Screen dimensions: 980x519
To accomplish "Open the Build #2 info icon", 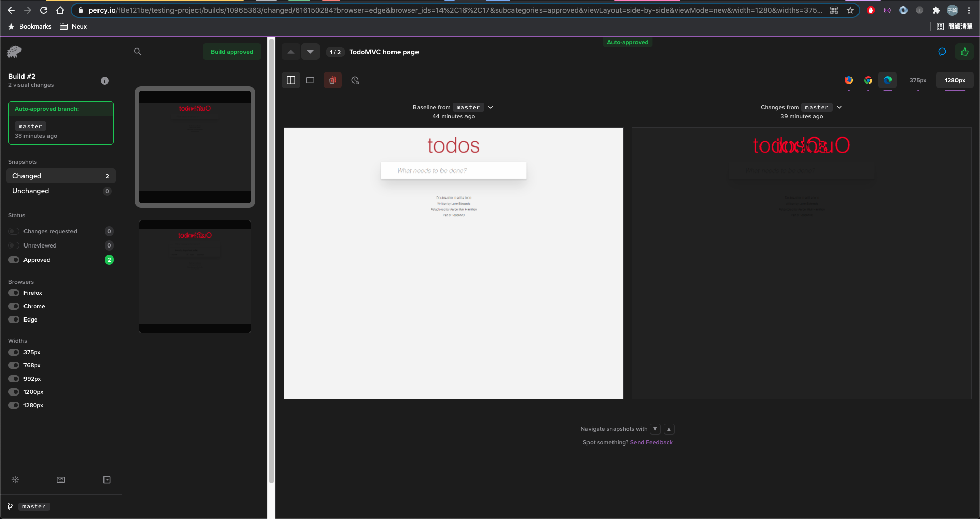I will pos(105,81).
